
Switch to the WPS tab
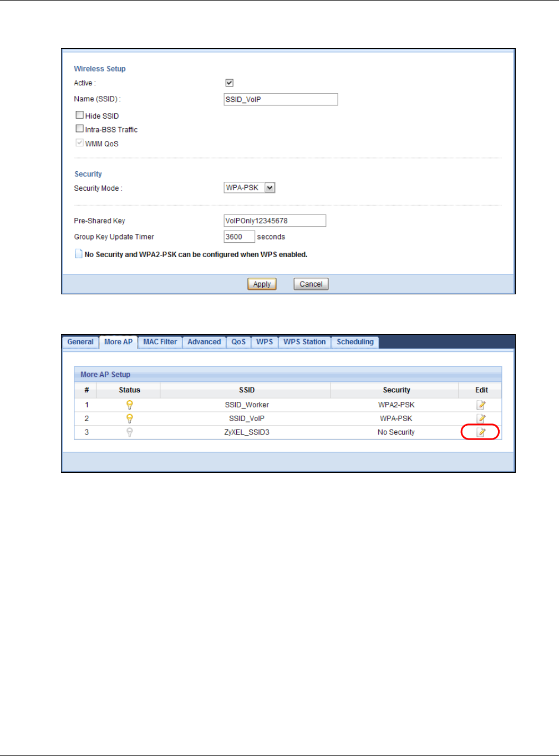(x=265, y=342)
